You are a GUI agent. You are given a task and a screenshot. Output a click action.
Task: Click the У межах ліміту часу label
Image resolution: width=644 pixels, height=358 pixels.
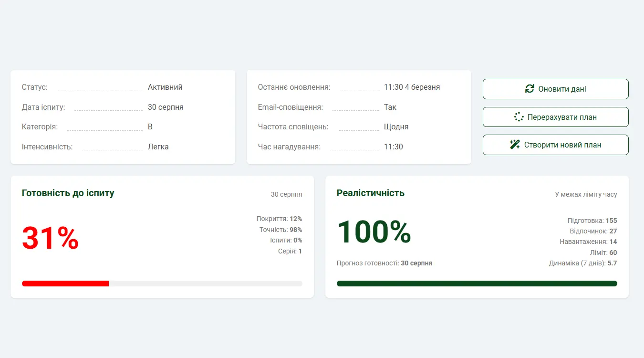(586, 195)
